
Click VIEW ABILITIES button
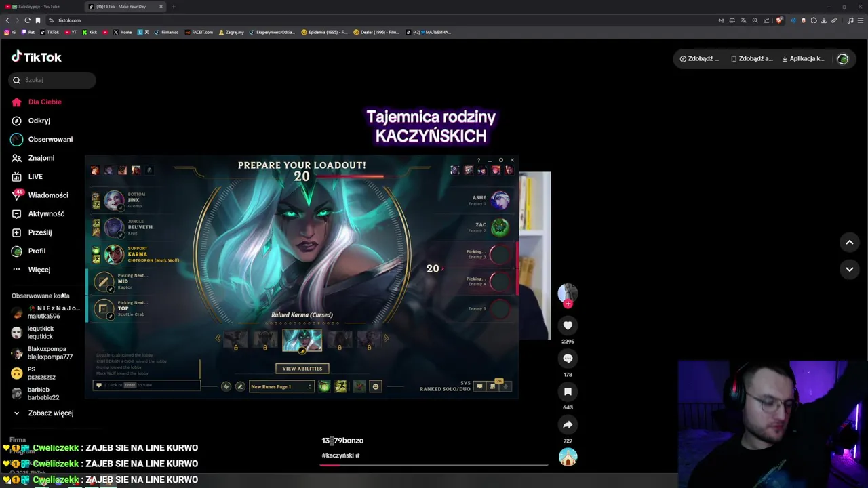302,369
